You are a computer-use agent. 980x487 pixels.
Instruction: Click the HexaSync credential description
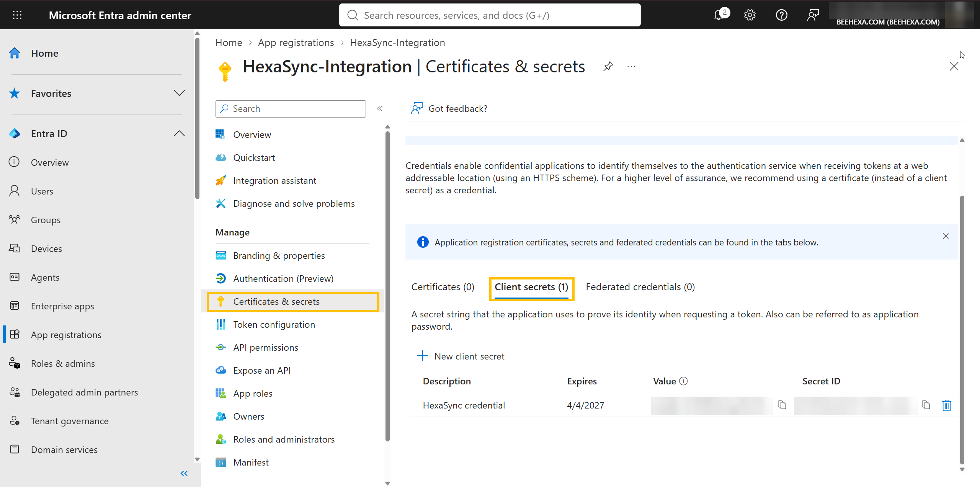[x=464, y=405]
